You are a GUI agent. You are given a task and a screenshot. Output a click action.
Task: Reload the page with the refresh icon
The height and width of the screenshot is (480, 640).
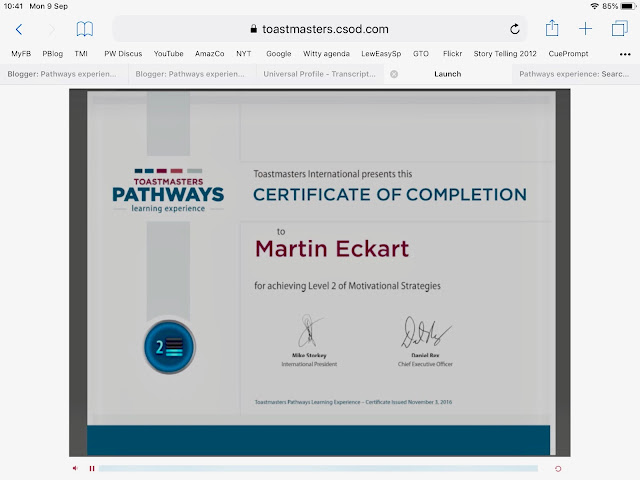[x=515, y=29]
